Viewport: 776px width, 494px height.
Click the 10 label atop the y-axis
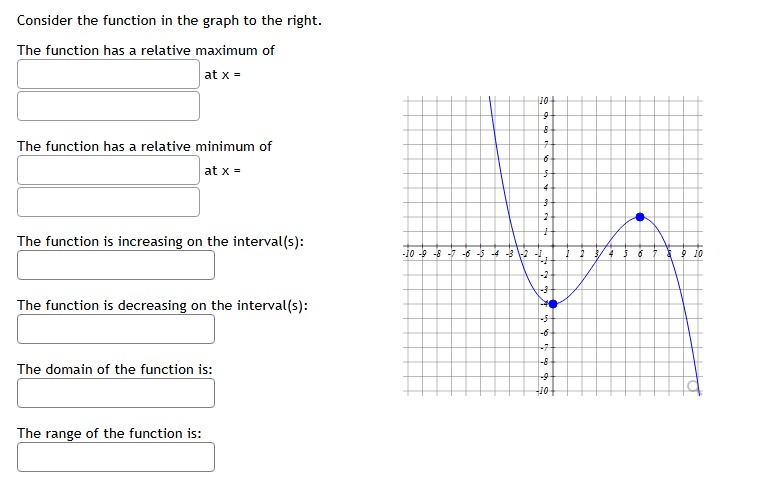pos(543,101)
